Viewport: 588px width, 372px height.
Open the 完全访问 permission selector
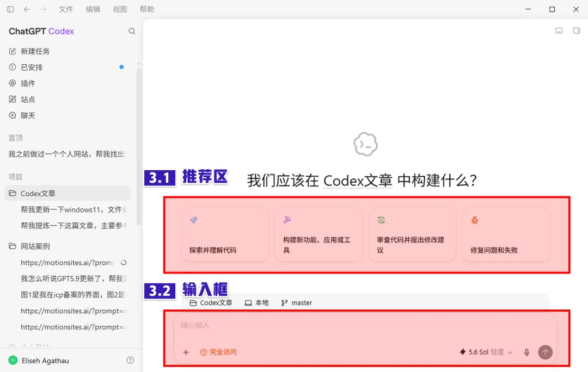(x=218, y=352)
